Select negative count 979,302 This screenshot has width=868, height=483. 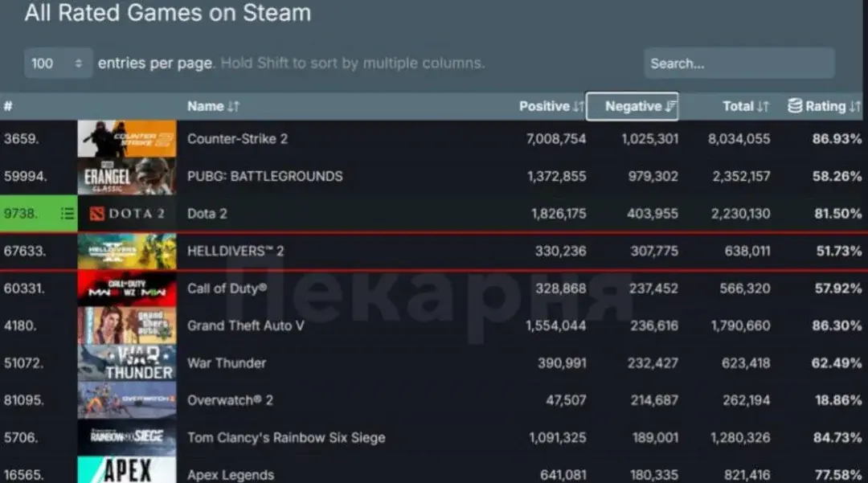(x=653, y=177)
